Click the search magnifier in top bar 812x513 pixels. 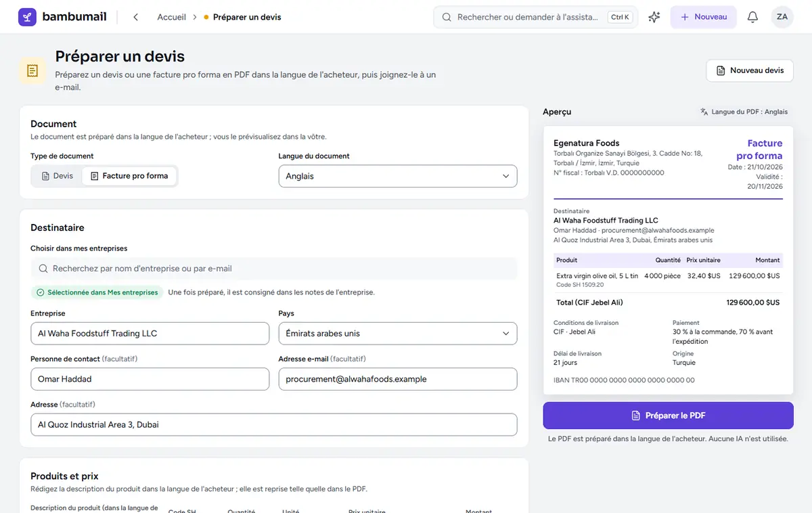click(x=447, y=17)
